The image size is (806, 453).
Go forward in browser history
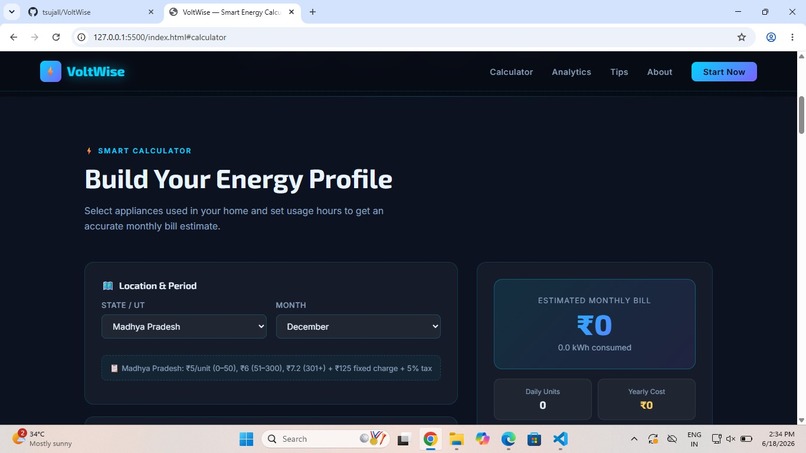34,37
